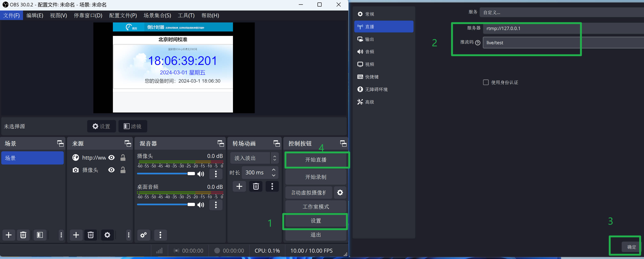Click the 推流码 help question icon
The image size is (644, 259).
pos(477,43)
